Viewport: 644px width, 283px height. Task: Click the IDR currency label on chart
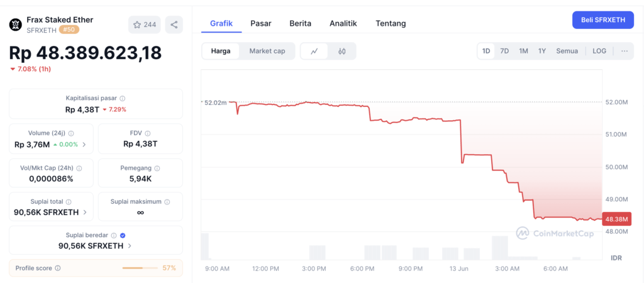pos(616,258)
